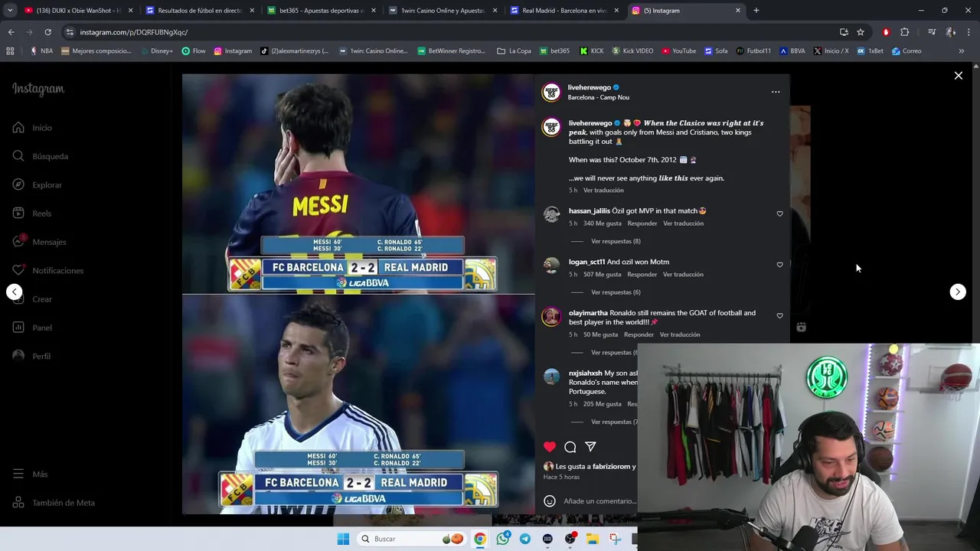980x551 pixels.
Task: Open Barcelona - Camp Nou location
Action: (x=598, y=97)
